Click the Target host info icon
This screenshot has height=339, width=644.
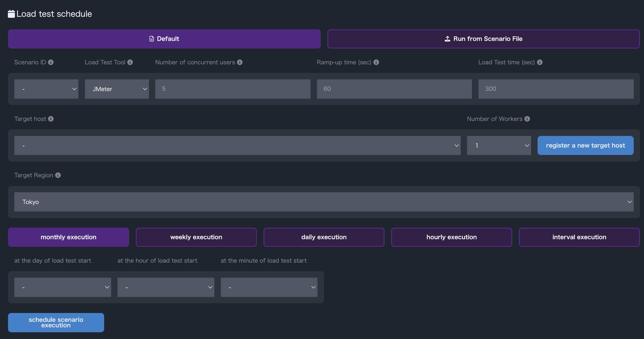[51, 119]
